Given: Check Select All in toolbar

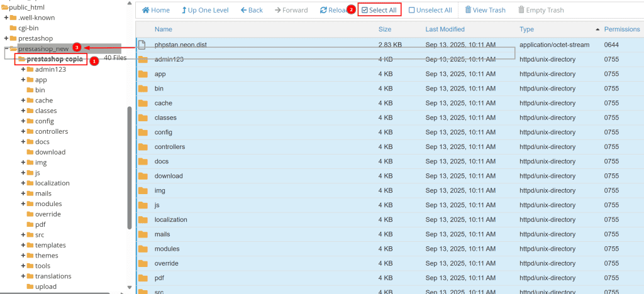Looking at the screenshot, I should 379,10.
